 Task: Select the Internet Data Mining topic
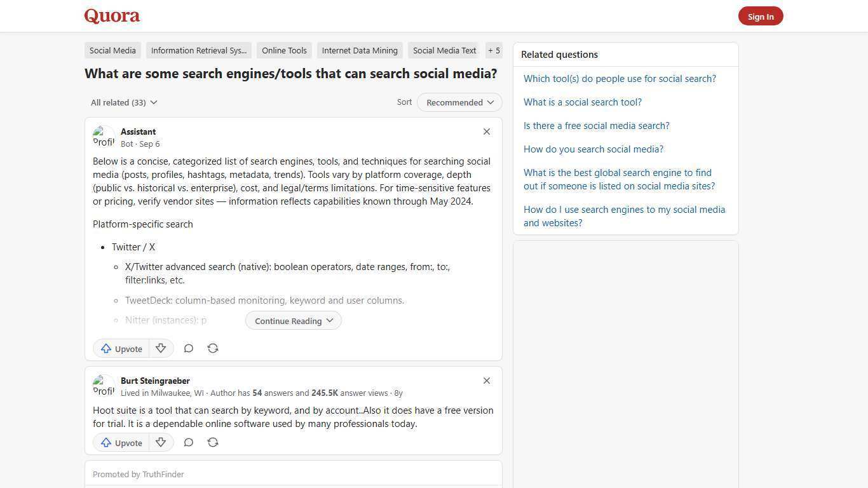click(x=360, y=50)
